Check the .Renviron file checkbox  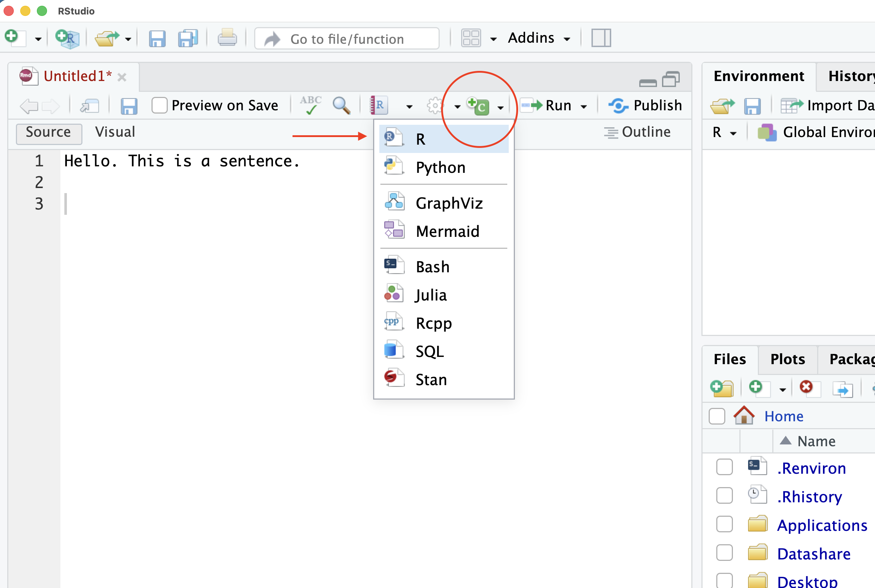click(724, 467)
